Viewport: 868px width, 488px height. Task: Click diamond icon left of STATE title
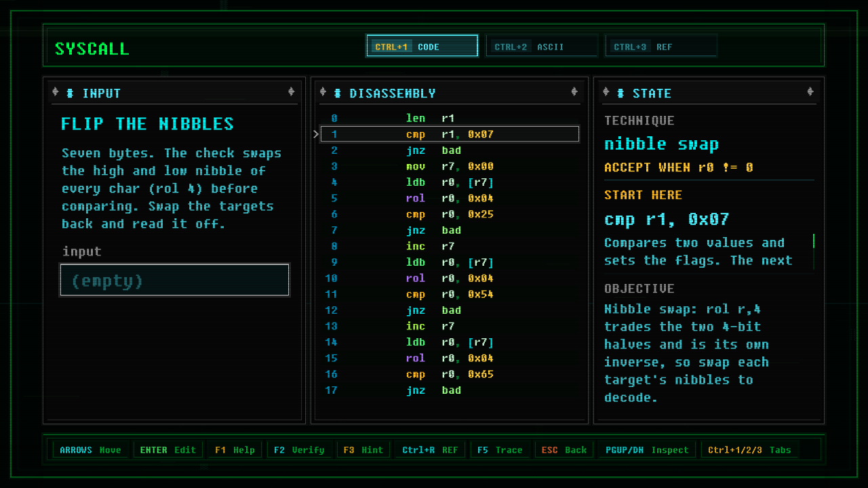[x=606, y=92]
